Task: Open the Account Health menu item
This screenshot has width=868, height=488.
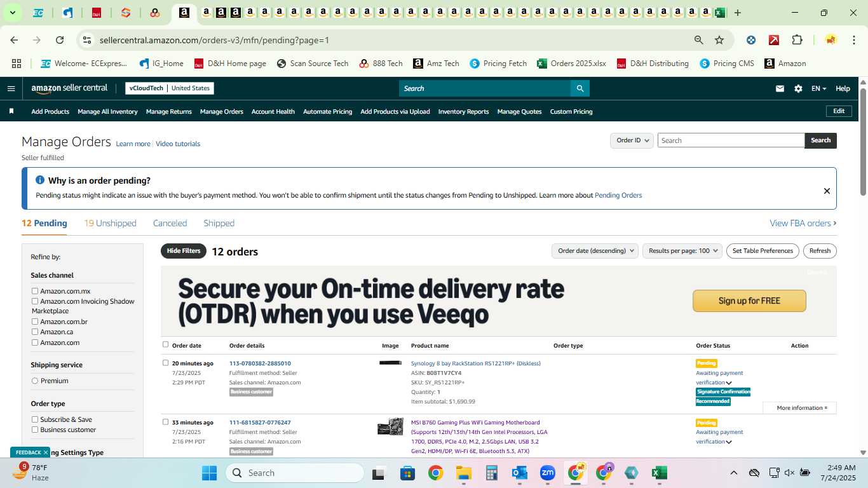Action: [273, 111]
